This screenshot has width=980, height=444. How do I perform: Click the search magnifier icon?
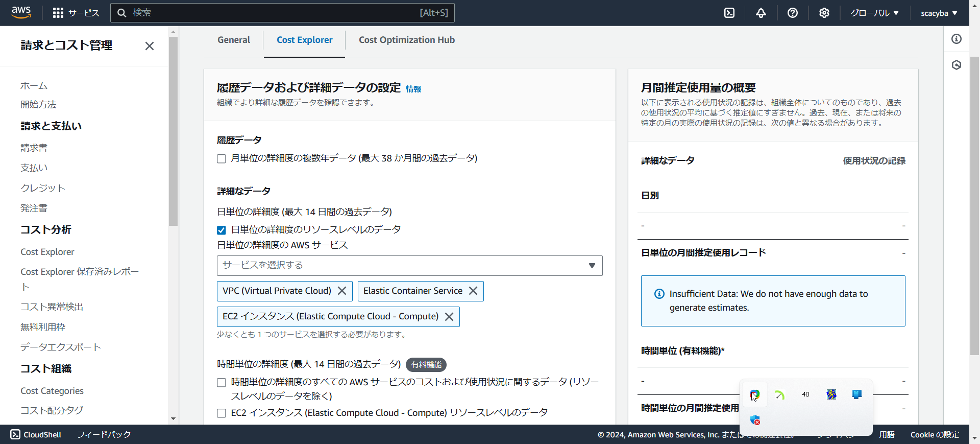[x=122, y=13]
